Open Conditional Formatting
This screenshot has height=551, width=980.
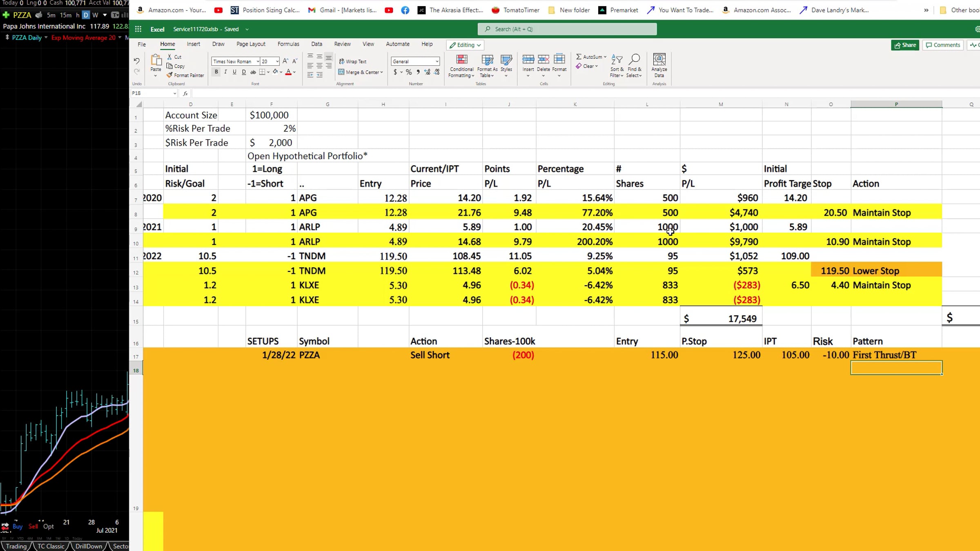(461, 65)
